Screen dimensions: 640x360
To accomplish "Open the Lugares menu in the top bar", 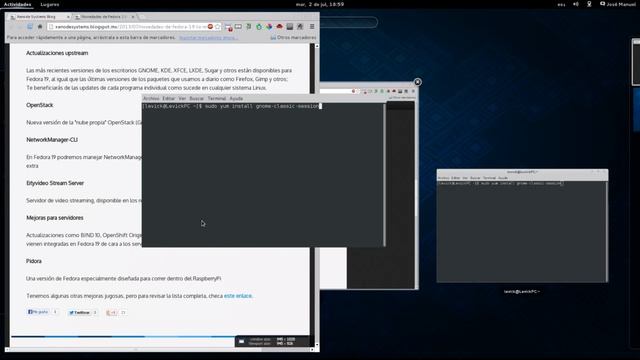I will click(x=50, y=4).
